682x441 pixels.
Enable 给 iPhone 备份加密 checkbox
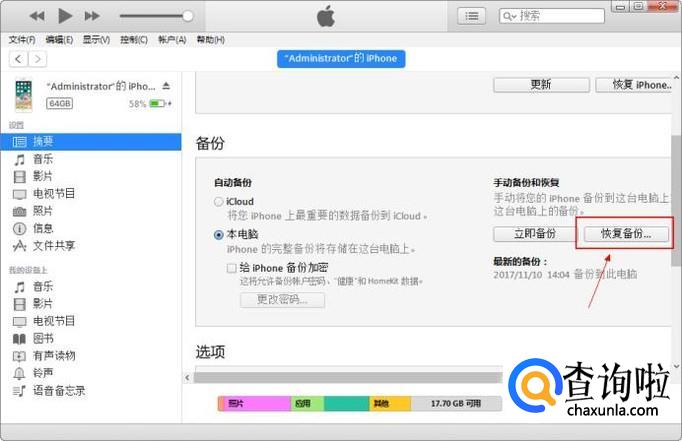(x=231, y=268)
